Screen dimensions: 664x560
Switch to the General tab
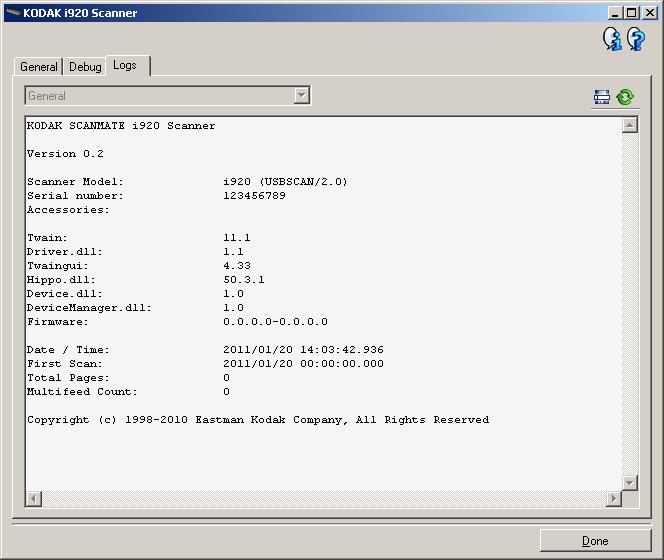39,67
